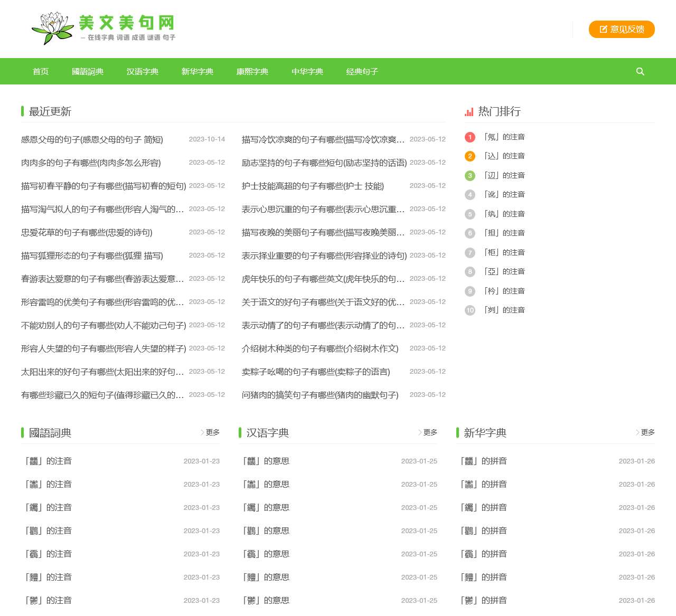676x616 pixels.
Task: Open the 护士技能高超的句子 article link
Action: click(313, 186)
